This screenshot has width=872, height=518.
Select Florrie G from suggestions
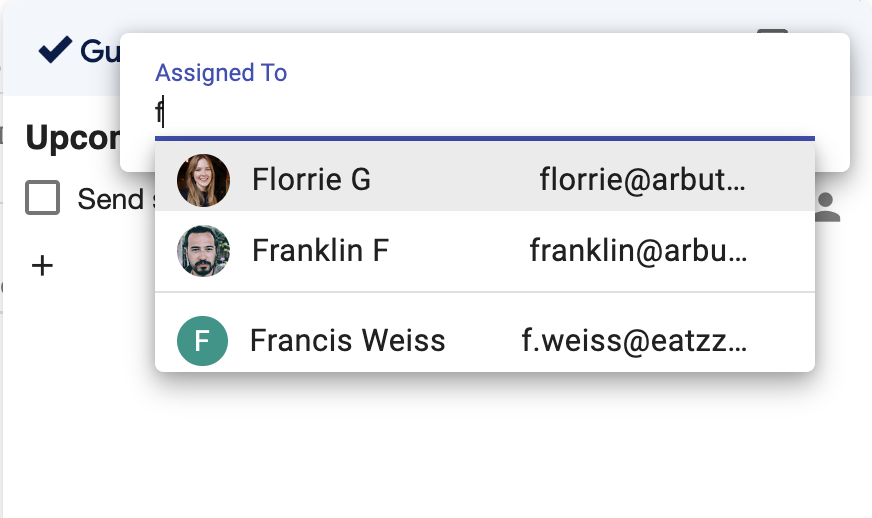click(x=311, y=180)
